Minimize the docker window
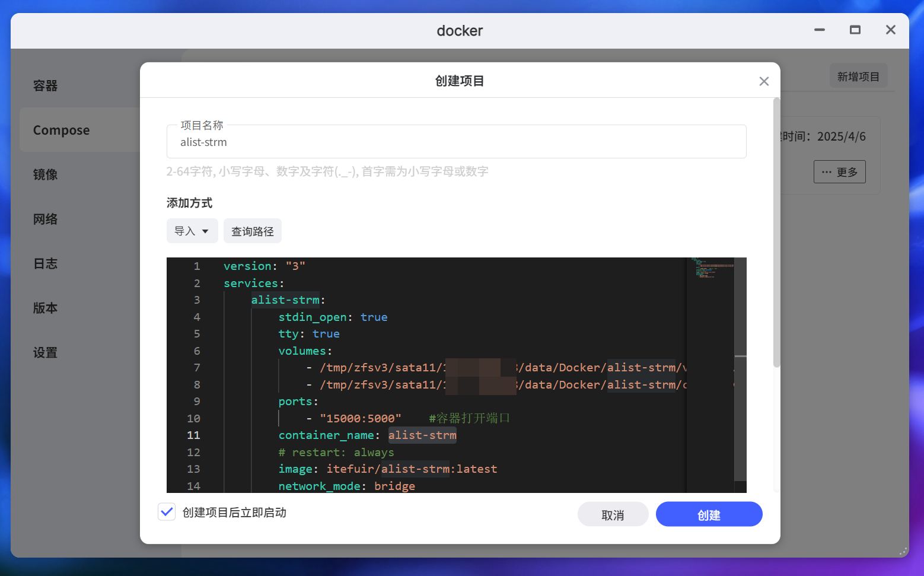Image resolution: width=924 pixels, height=576 pixels. 820,30
